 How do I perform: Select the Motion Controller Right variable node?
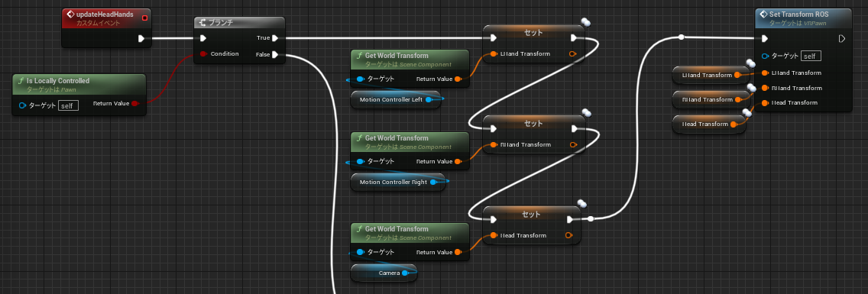click(x=398, y=183)
